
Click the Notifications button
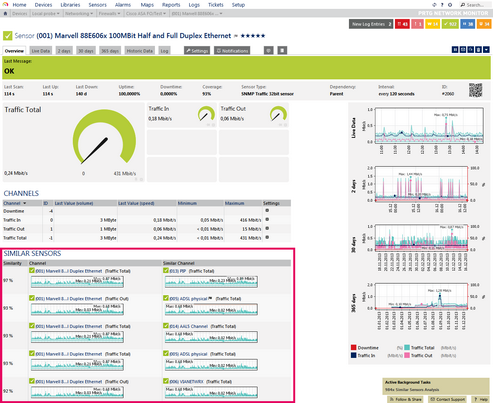232,51
